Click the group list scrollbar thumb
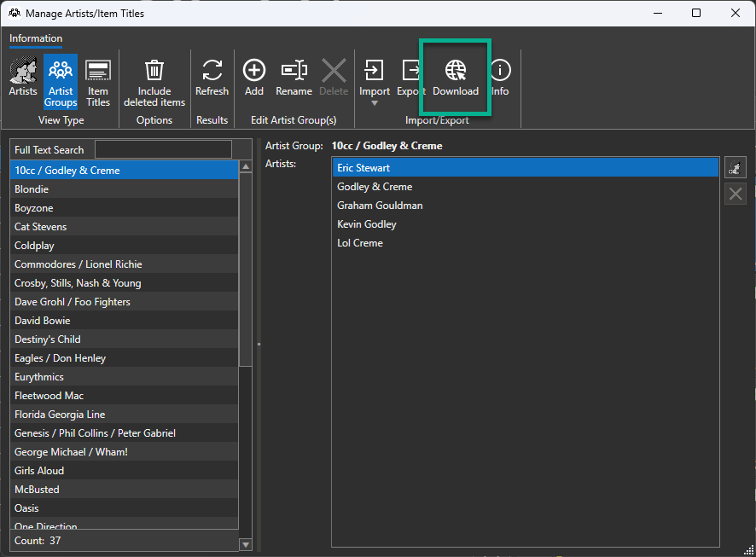Viewport: 756px width, 557px height. 246,270
